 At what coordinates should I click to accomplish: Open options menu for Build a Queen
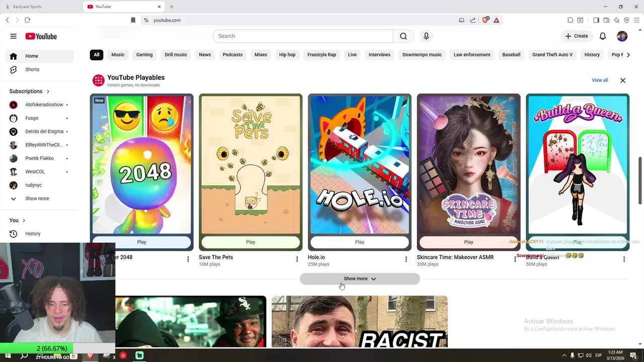click(624, 259)
